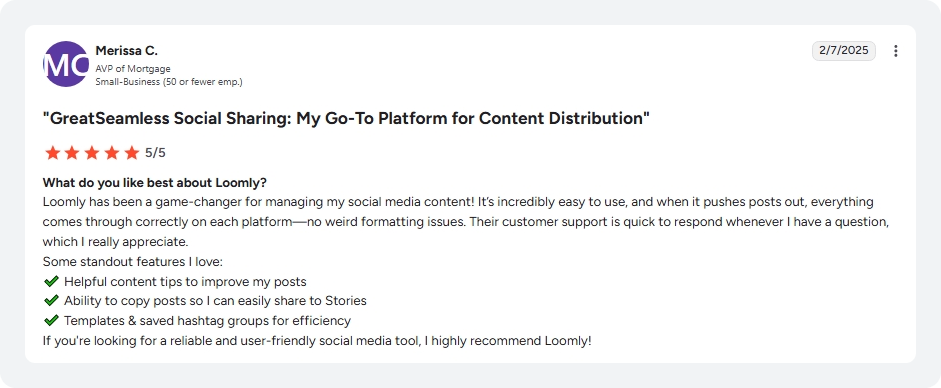The width and height of the screenshot is (941, 388).
Task: Click the 'Helpful content tips to improve my posts' text
Action: [x=185, y=281]
